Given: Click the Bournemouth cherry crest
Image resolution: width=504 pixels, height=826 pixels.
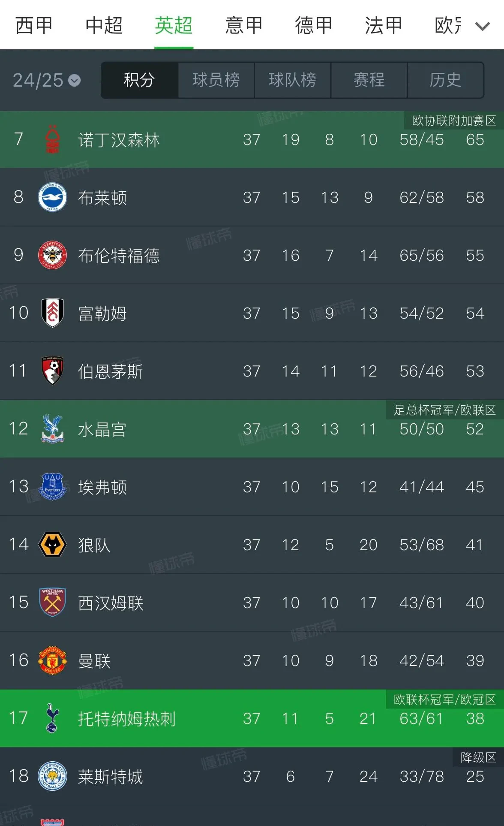Looking at the screenshot, I should tap(52, 371).
